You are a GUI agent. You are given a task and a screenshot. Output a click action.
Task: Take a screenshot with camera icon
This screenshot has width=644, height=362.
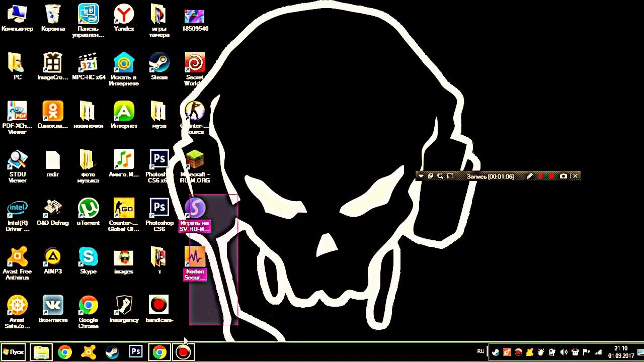coord(563,176)
